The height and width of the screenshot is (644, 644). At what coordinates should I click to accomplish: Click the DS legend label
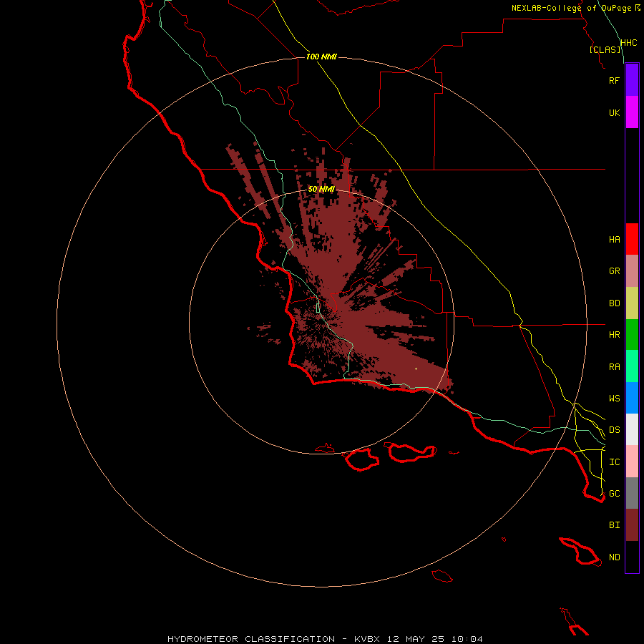point(614,430)
